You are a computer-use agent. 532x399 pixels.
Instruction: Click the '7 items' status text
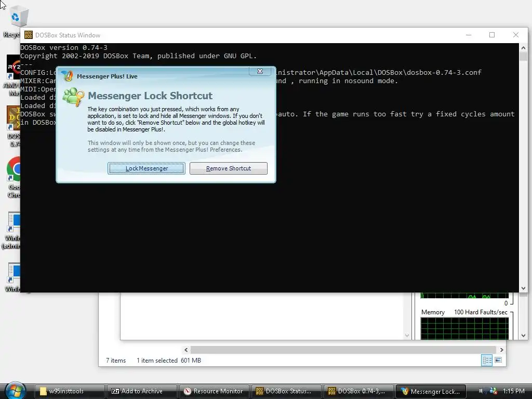click(116, 361)
